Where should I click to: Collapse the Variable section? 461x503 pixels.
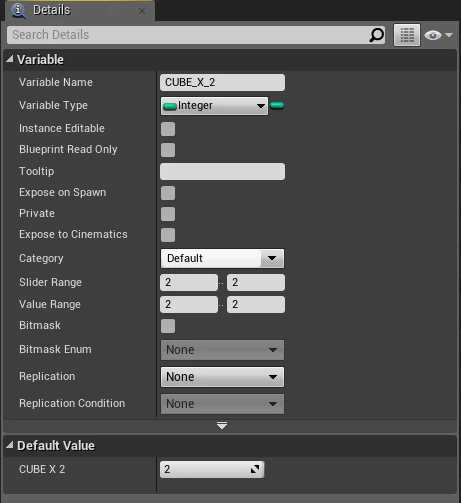click(x=10, y=59)
